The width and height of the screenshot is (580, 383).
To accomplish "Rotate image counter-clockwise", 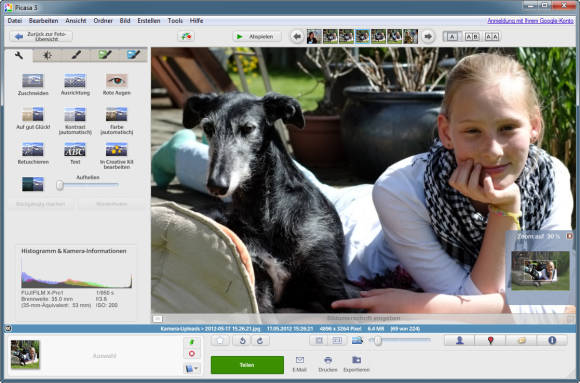I will pyautogui.click(x=243, y=340).
